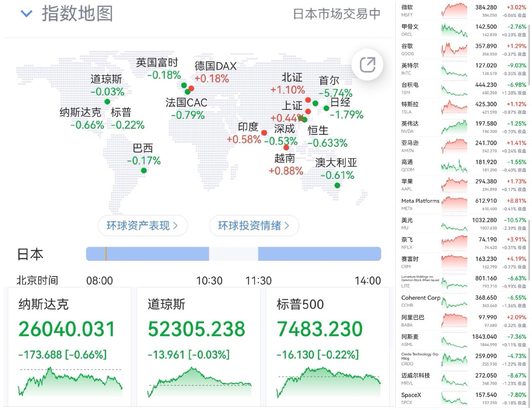Select the 道琼斯 green dot on the map
Image resolution: width=532 pixels, height=410 pixels.
107,101
